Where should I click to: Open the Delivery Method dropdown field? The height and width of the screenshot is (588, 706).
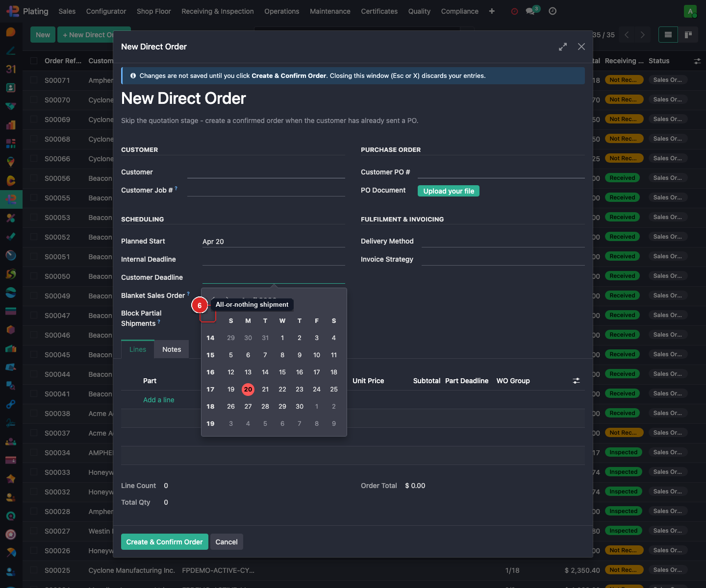coord(503,241)
